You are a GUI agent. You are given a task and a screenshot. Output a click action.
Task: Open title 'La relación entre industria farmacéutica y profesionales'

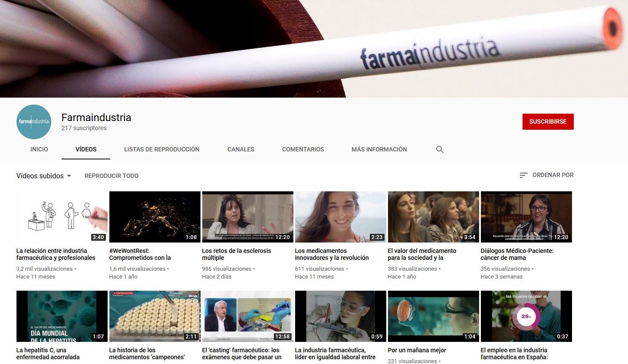click(56, 254)
